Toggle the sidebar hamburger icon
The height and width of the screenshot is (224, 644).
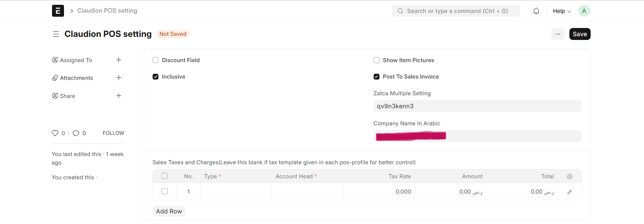tap(56, 34)
